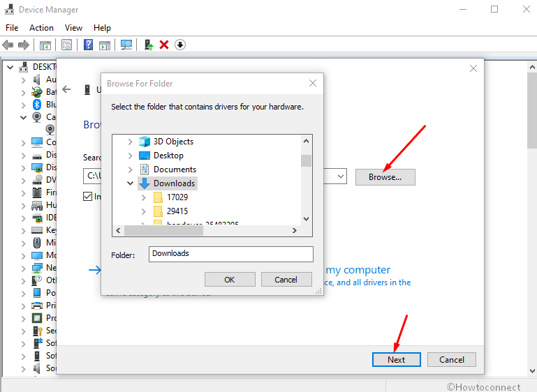Viewport: 537px width, 392px height.
Task: Collapse the Downloads folder node
Action: point(130,183)
